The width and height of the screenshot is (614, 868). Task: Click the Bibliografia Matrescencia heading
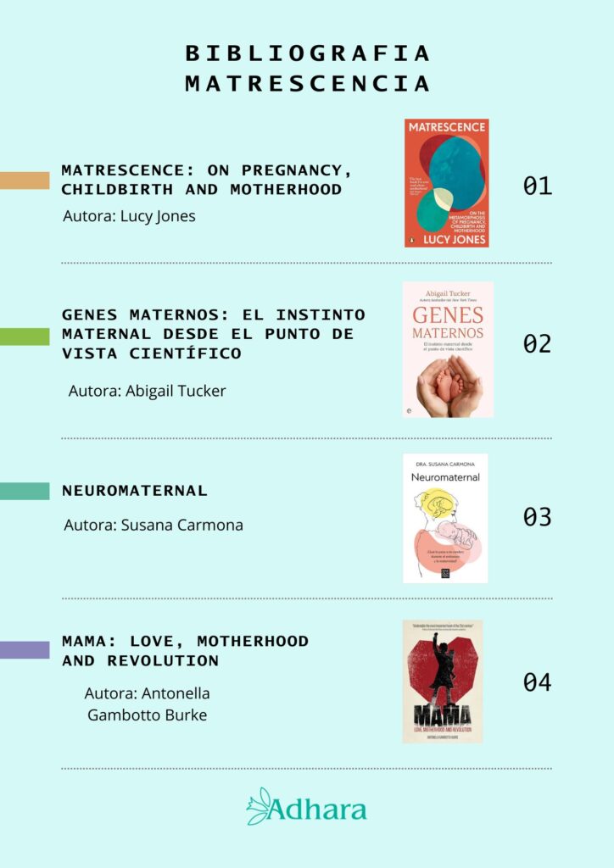pyautogui.click(x=307, y=69)
